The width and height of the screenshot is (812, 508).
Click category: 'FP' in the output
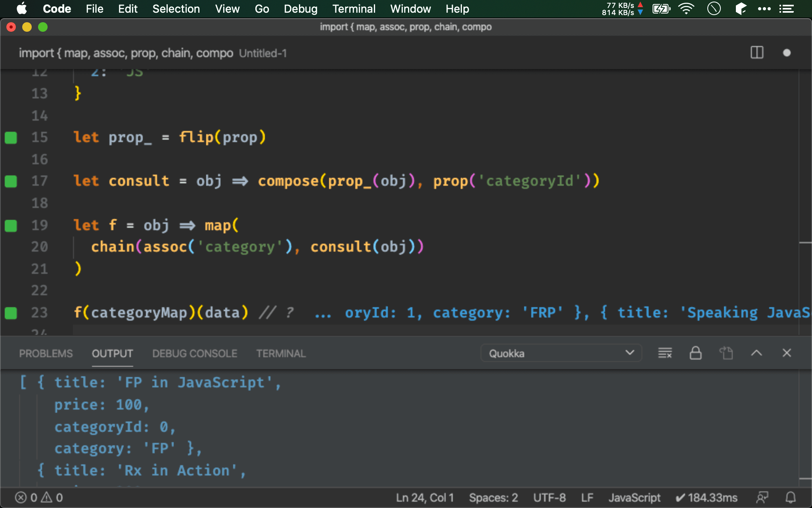(x=115, y=448)
